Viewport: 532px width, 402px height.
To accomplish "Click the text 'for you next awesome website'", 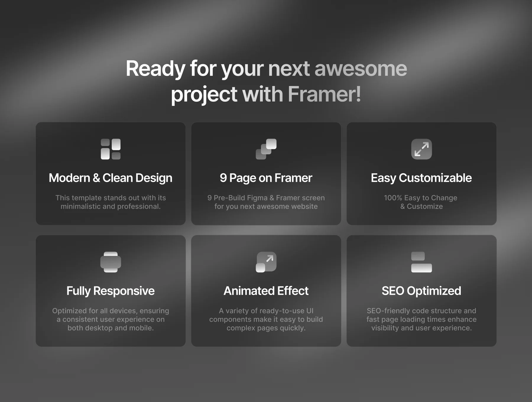I will click(266, 206).
